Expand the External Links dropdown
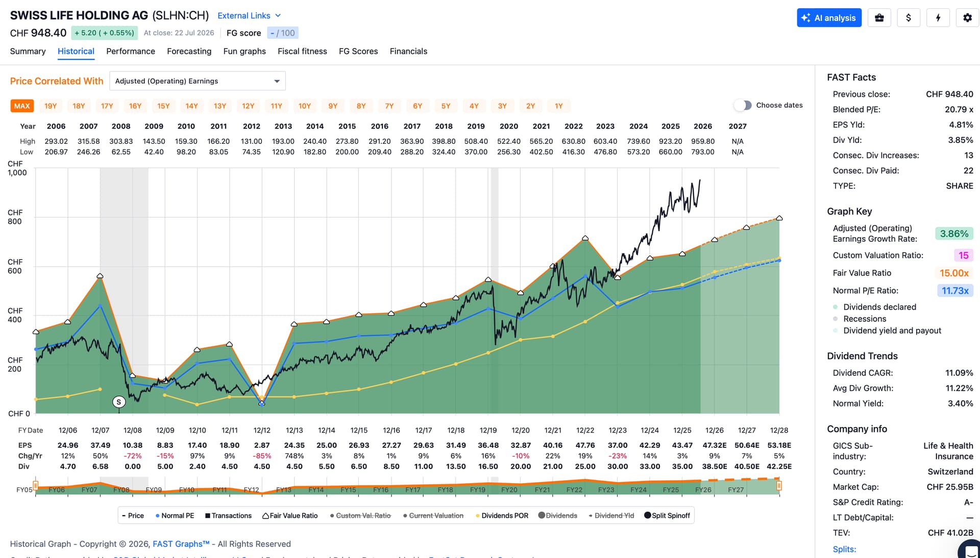 pyautogui.click(x=249, y=16)
